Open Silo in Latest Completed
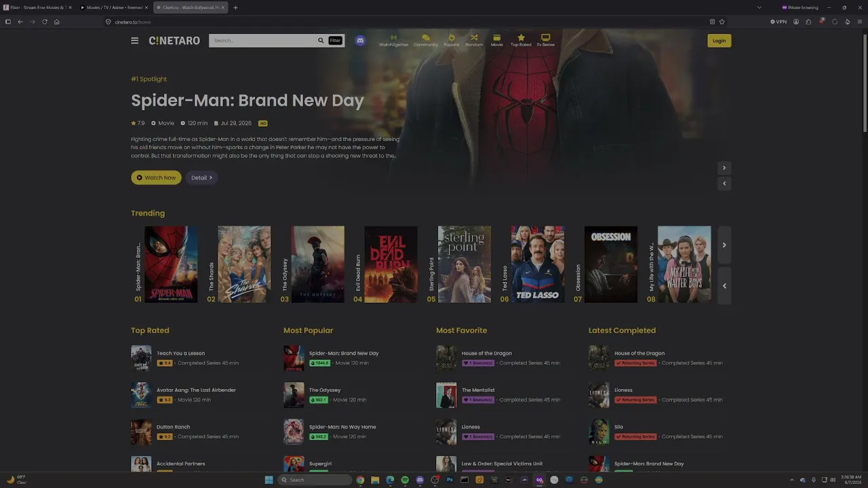 point(618,427)
